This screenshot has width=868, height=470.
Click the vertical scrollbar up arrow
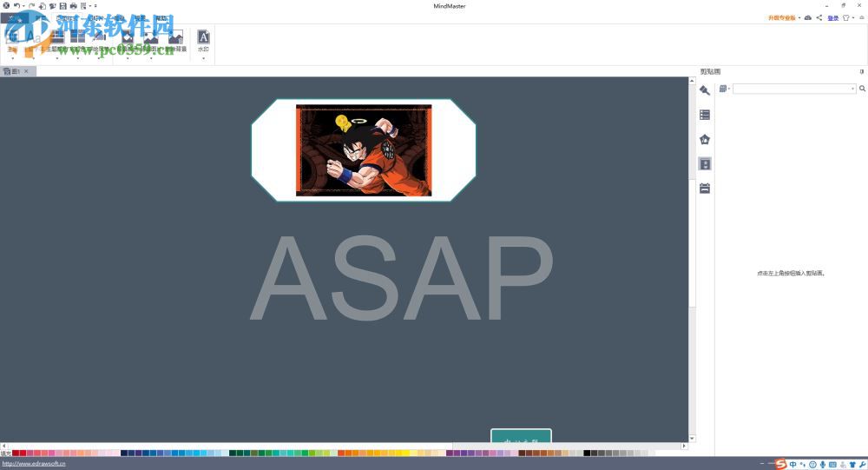pyautogui.click(x=692, y=81)
